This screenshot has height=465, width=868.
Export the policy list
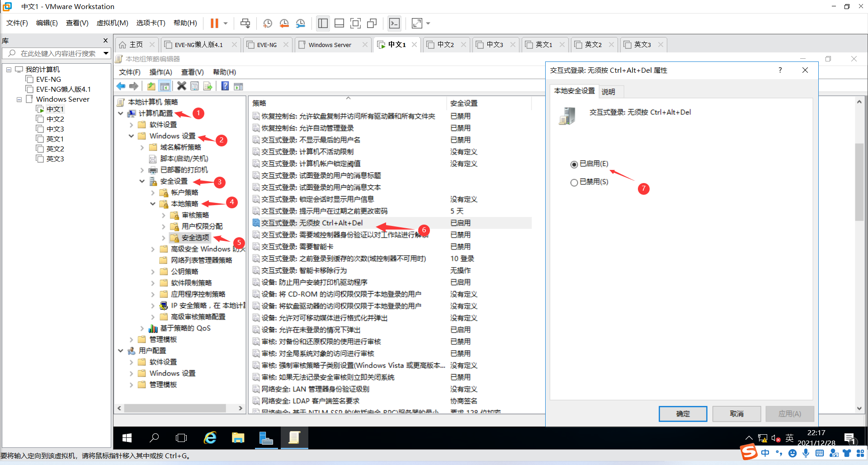pos(208,86)
